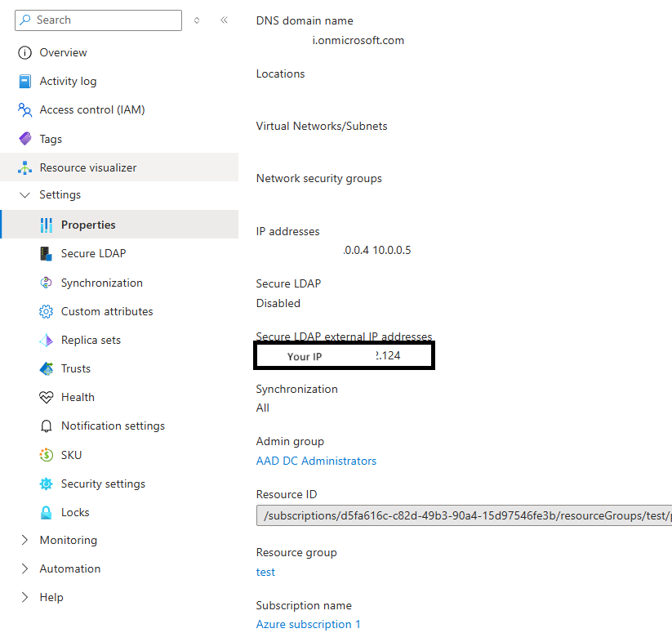The height and width of the screenshot is (633, 672).
Task: Select the Resource visualizer icon
Action: [x=27, y=167]
